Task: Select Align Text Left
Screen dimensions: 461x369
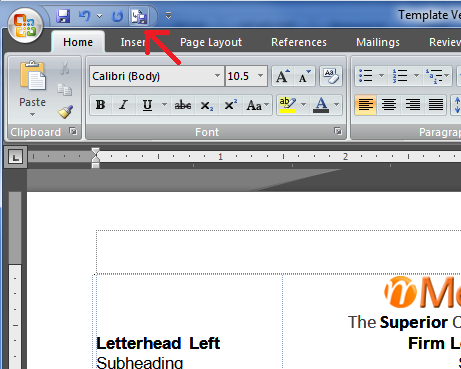Action: click(x=366, y=105)
